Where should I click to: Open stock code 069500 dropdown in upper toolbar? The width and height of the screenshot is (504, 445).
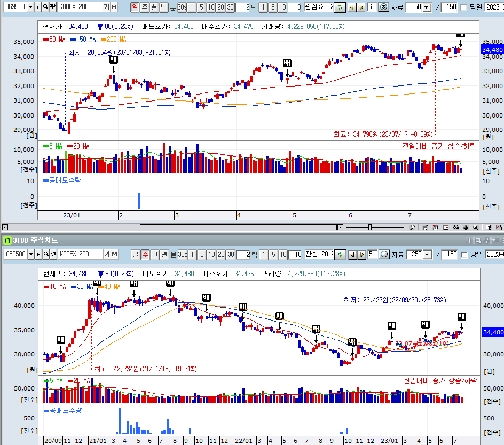pyautogui.click(x=30, y=7)
